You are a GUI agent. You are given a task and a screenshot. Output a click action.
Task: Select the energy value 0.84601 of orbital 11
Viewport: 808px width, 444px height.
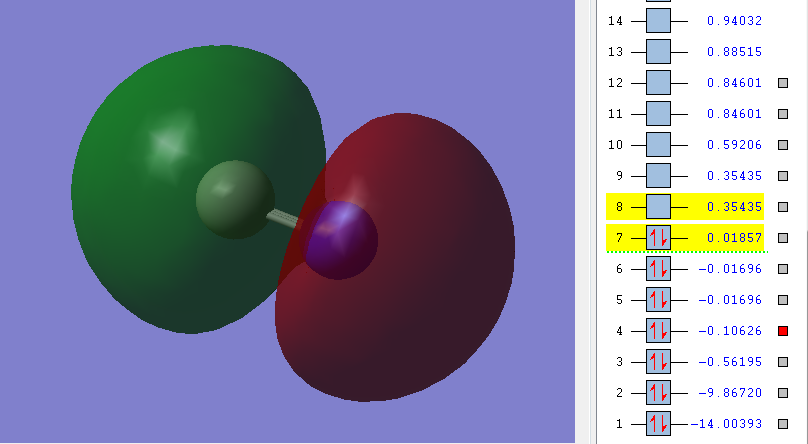734,114
